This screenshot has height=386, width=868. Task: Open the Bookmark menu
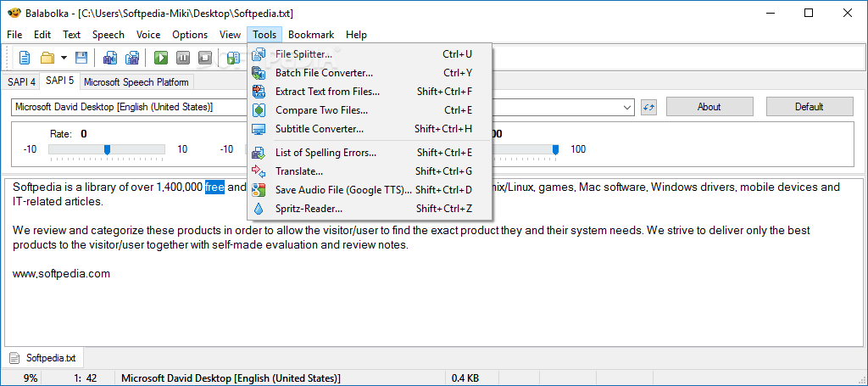click(311, 34)
